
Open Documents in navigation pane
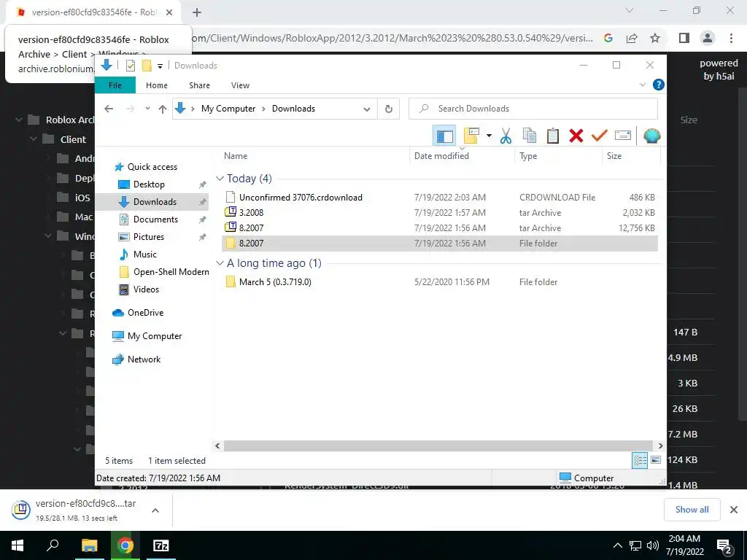pyautogui.click(x=155, y=219)
